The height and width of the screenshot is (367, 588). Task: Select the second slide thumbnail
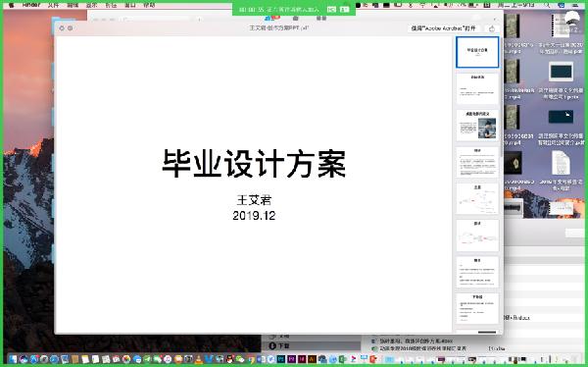[x=477, y=88]
